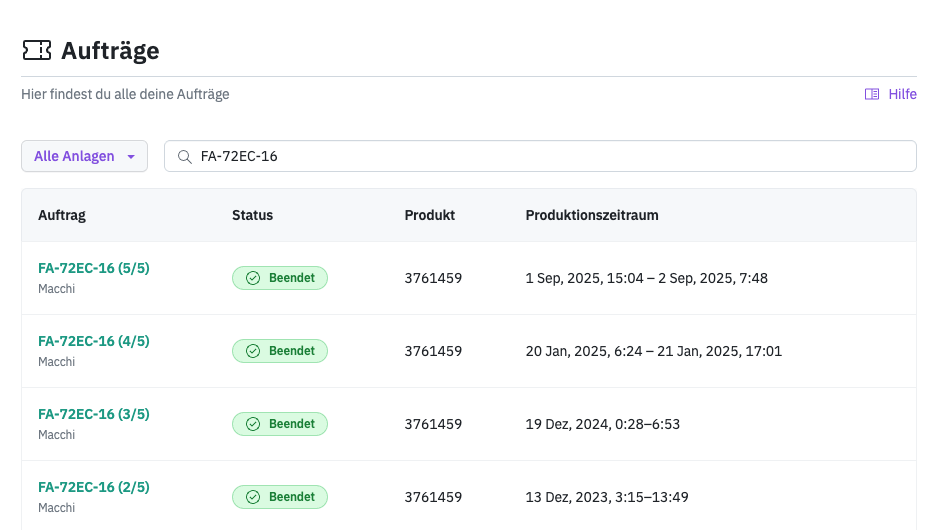Open order FA-72EC-16 (5/5)

click(93, 268)
